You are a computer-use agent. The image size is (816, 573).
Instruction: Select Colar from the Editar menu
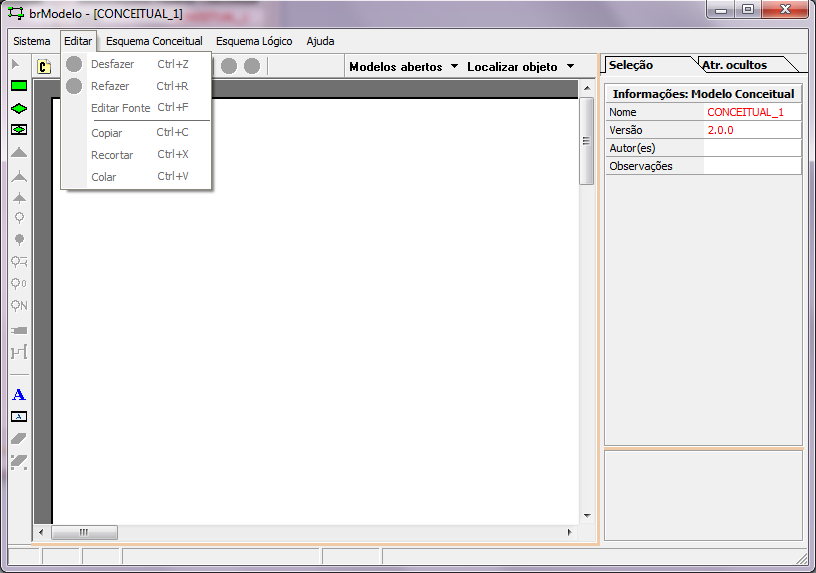pos(104,177)
